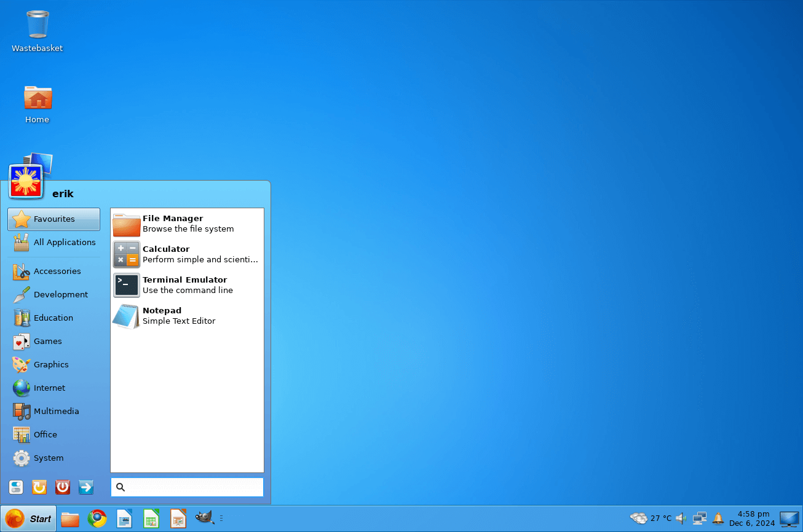The height and width of the screenshot is (532, 803).
Task: Focus the menu search field
Action: (187, 487)
